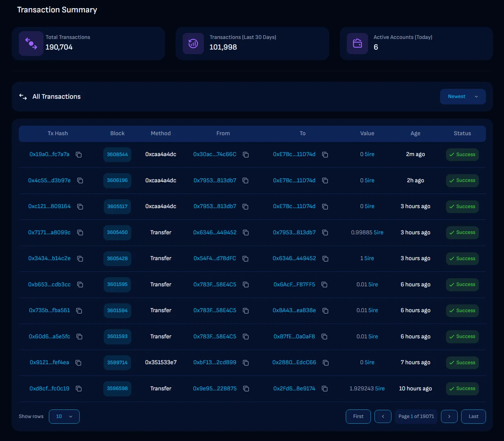Go to the next page arrow
Screen dimensions: 504x441
tap(449, 417)
